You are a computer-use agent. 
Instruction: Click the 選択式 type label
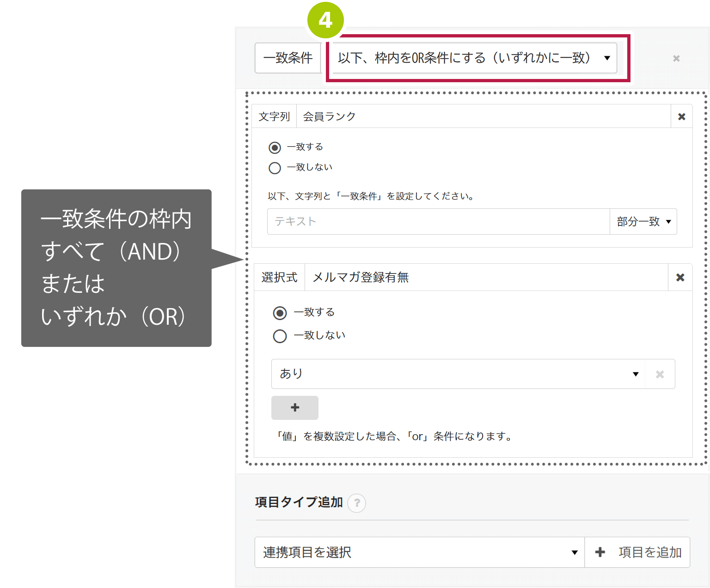(279, 277)
